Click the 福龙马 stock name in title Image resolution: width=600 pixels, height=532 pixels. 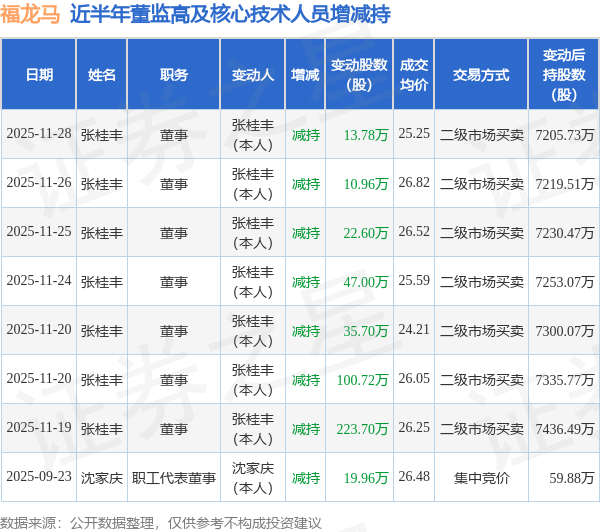30,15
